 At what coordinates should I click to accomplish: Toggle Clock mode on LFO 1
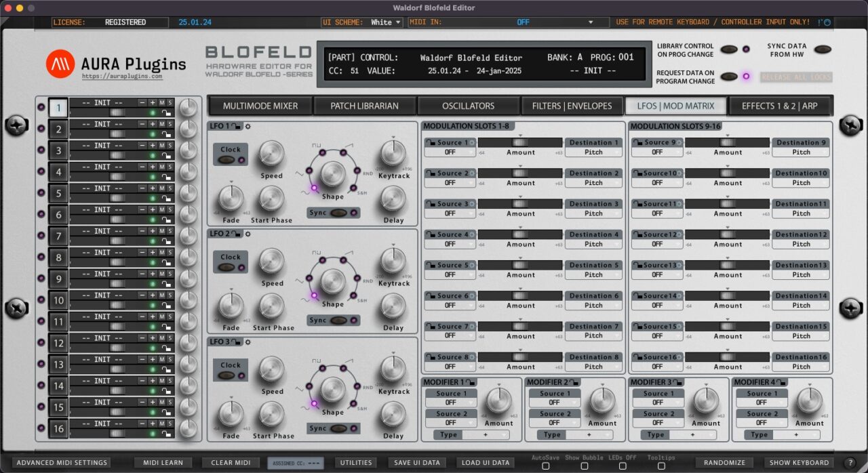[x=230, y=155]
